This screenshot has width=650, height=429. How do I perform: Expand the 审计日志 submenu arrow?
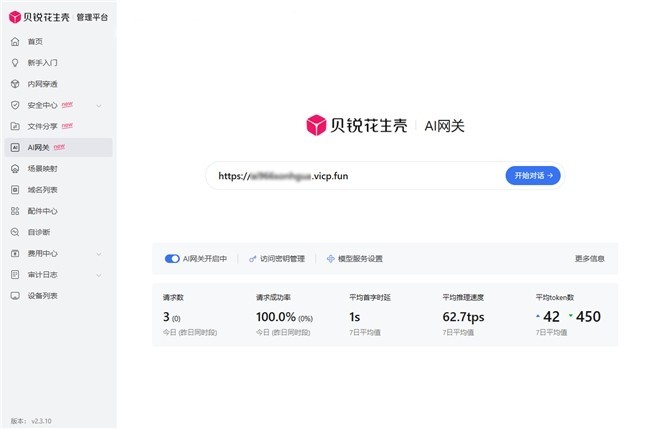click(x=98, y=274)
